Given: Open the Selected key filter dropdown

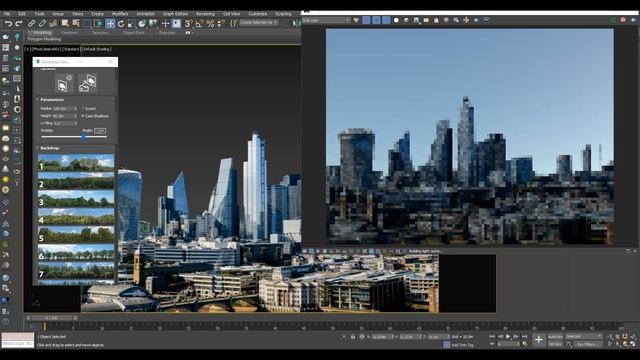Looking at the screenshot, I should click(584, 337).
